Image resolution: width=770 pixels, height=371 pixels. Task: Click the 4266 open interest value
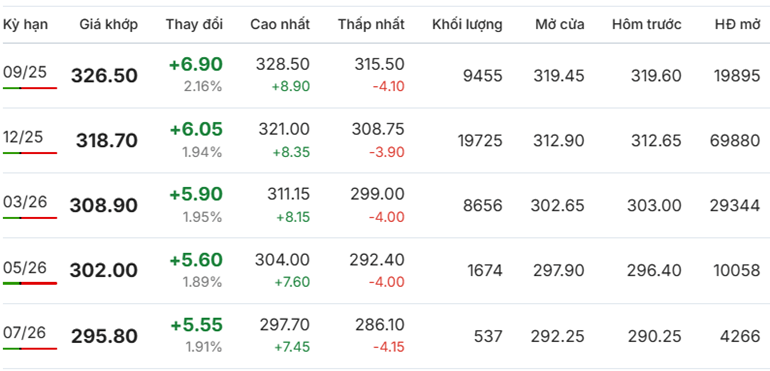(740, 337)
